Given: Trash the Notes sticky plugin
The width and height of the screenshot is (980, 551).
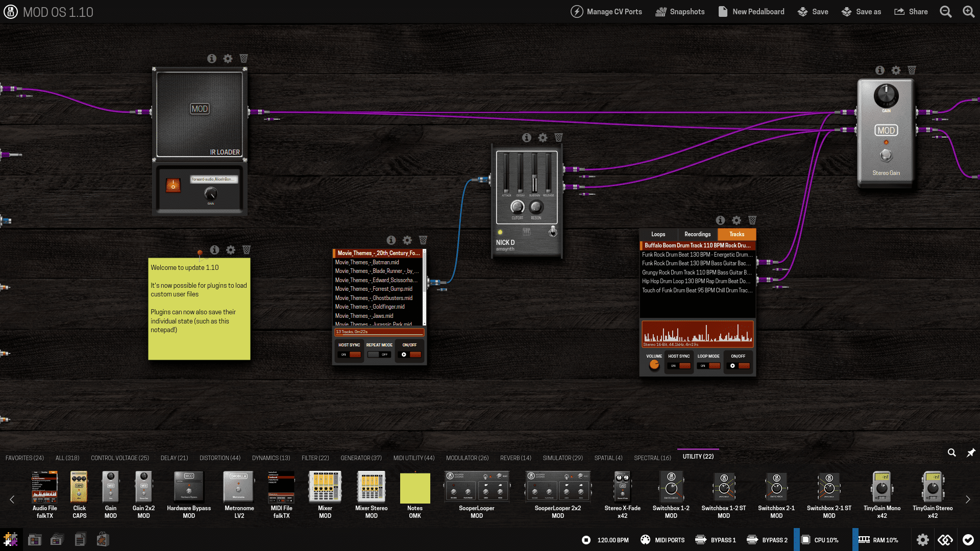Looking at the screenshot, I should (247, 250).
